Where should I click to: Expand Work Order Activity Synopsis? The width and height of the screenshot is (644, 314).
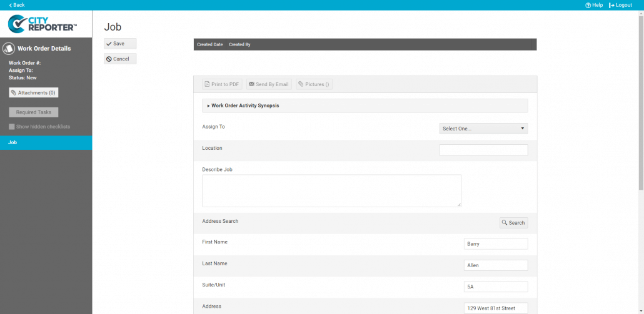coord(365,105)
